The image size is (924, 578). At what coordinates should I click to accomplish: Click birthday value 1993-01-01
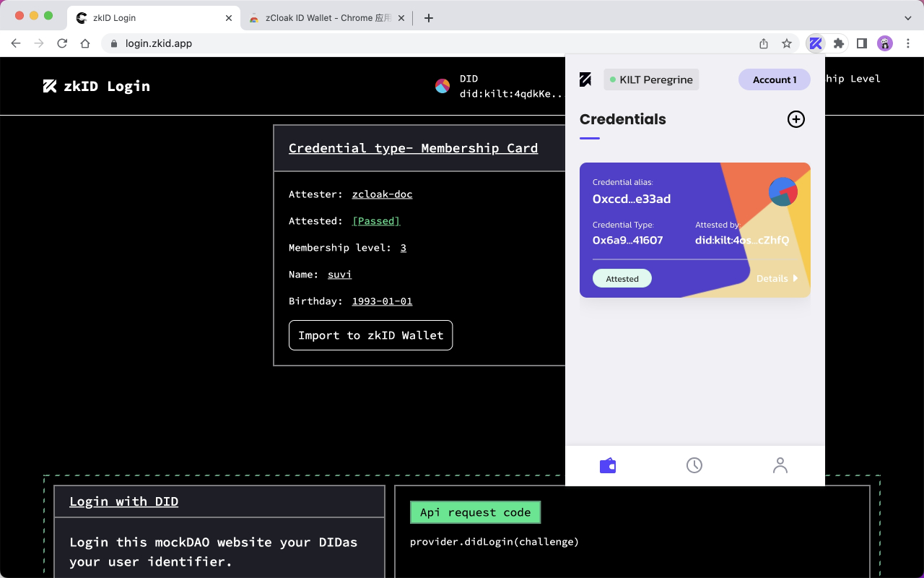[x=382, y=301]
